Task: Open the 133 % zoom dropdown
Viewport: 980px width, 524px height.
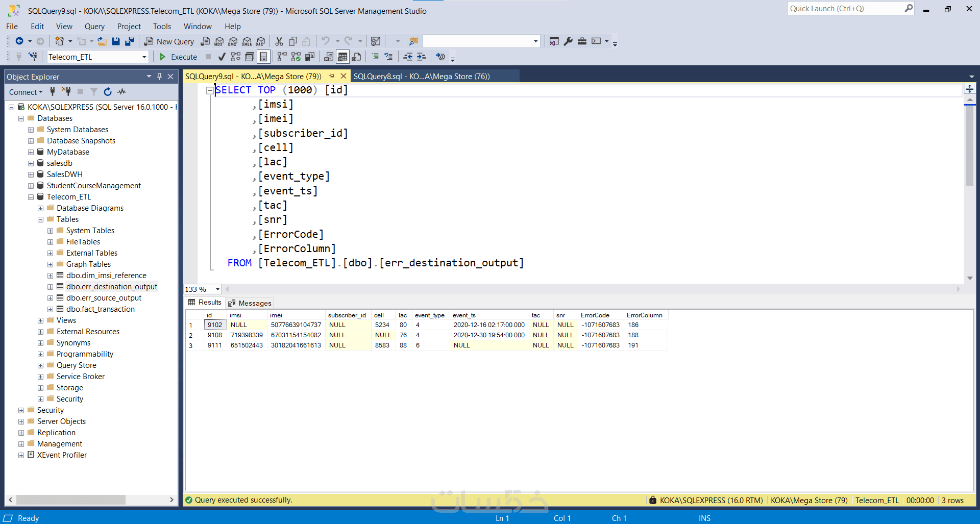Action: [x=218, y=289]
